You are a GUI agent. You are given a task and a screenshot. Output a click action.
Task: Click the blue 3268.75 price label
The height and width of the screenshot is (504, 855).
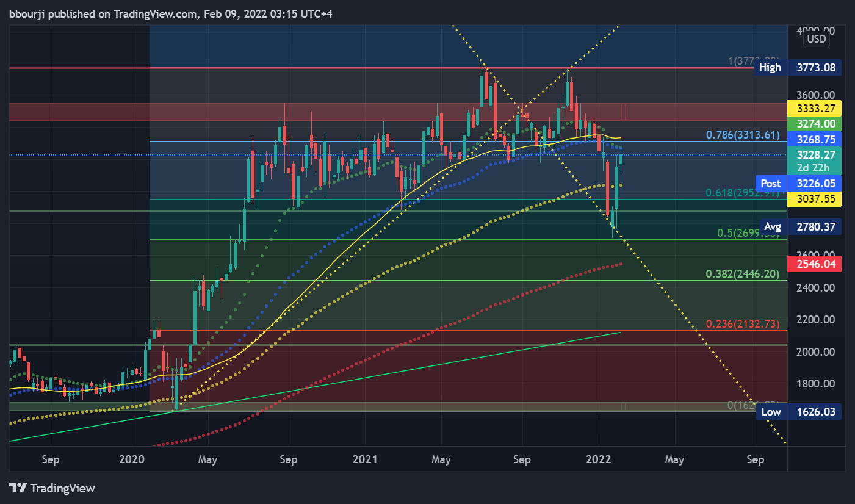pos(815,139)
